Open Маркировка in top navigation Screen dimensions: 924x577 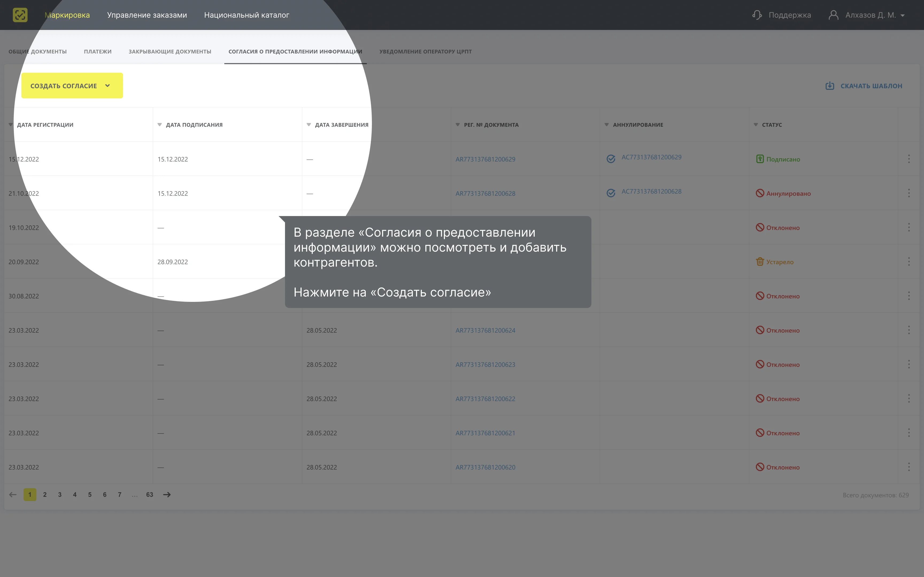[x=67, y=15]
